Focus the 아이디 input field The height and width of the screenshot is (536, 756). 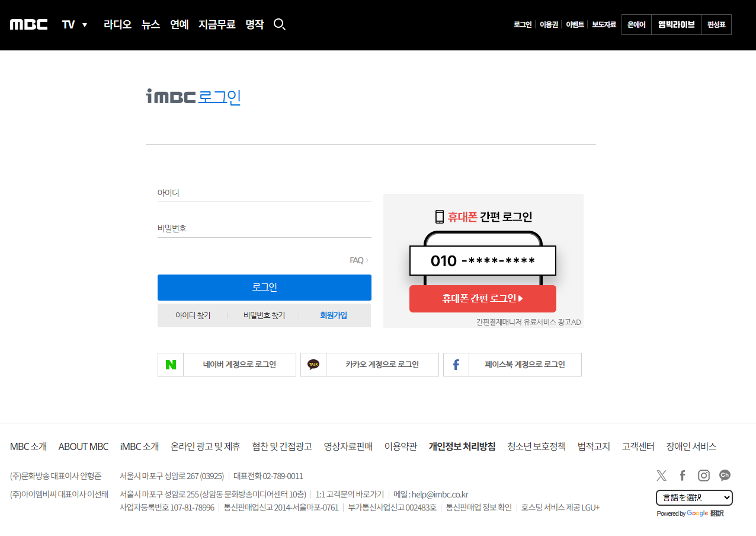coord(264,193)
